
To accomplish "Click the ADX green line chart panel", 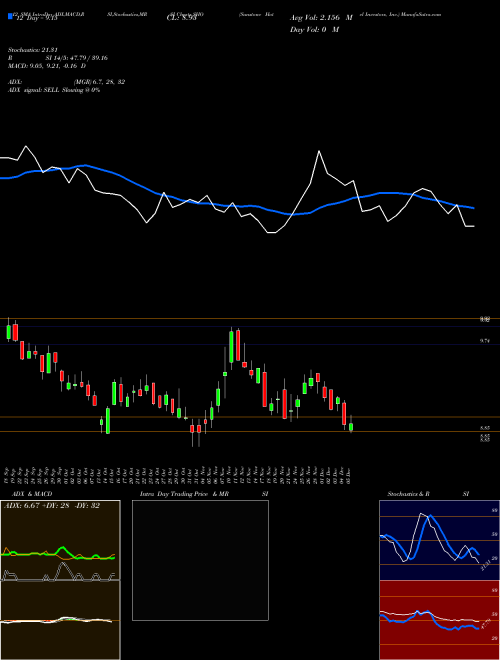I will pyautogui.click(x=60, y=540).
